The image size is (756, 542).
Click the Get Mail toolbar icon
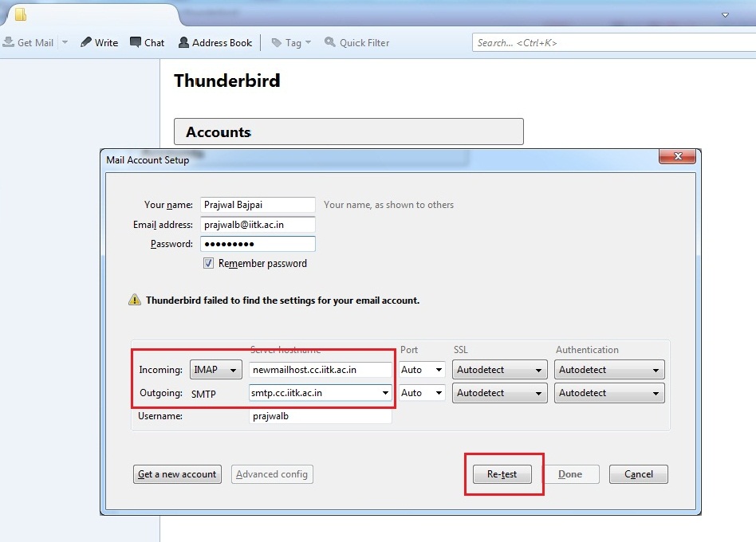28,42
